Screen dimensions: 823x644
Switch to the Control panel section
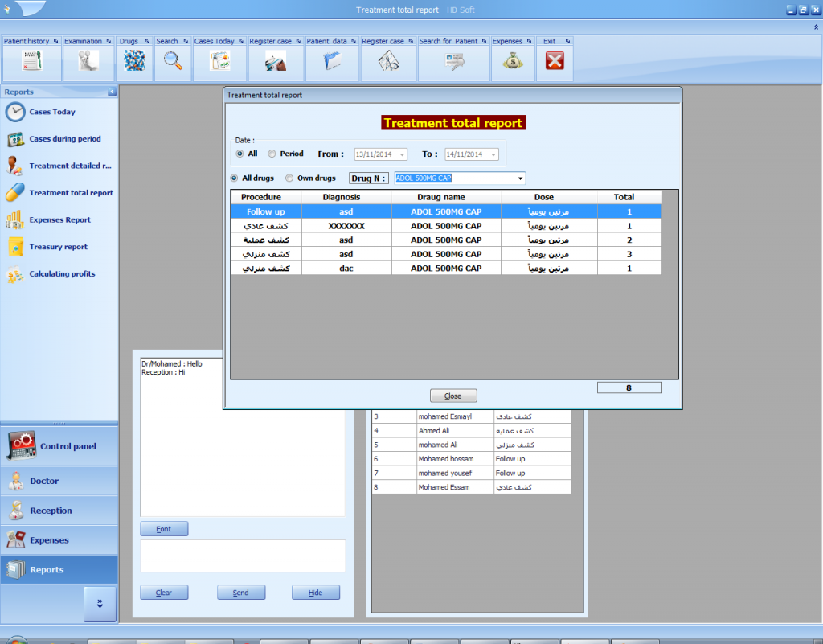pyautogui.click(x=59, y=446)
